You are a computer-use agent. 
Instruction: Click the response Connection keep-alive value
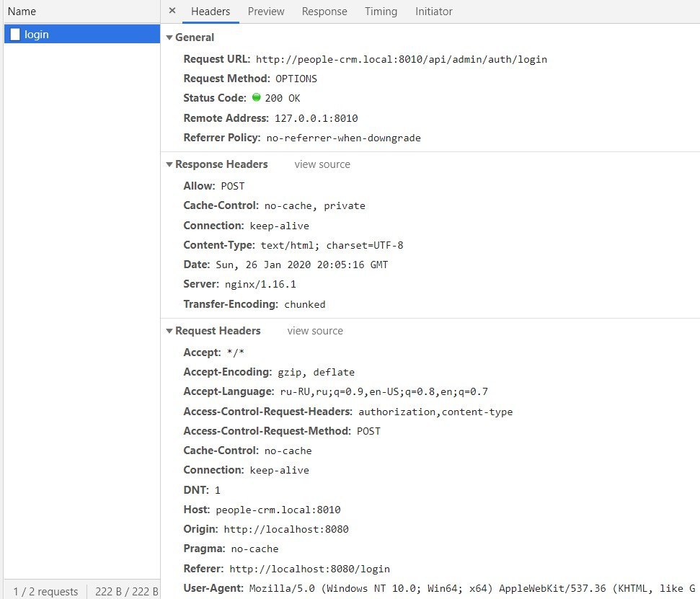[280, 226]
